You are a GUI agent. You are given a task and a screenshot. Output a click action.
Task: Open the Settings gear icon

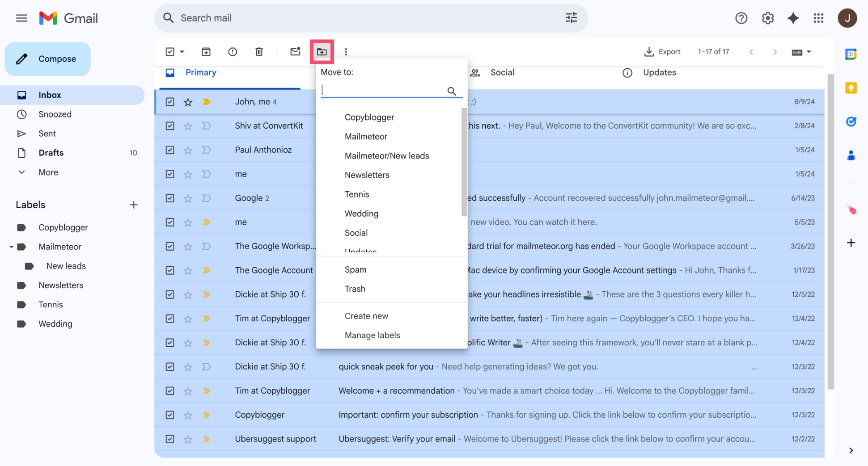pos(768,18)
